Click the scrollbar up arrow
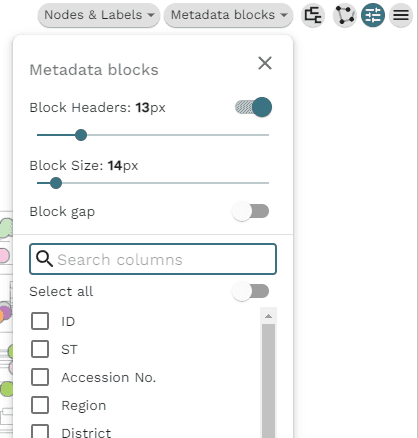Viewport: 418px width, 438px height. tap(268, 316)
